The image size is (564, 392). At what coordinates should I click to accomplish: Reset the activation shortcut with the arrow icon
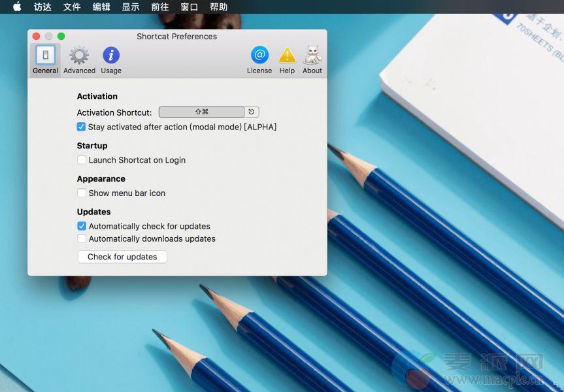252,112
